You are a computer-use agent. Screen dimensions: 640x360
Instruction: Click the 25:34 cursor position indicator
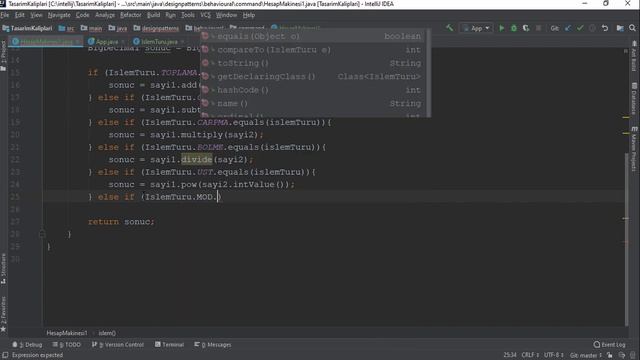tap(510, 355)
